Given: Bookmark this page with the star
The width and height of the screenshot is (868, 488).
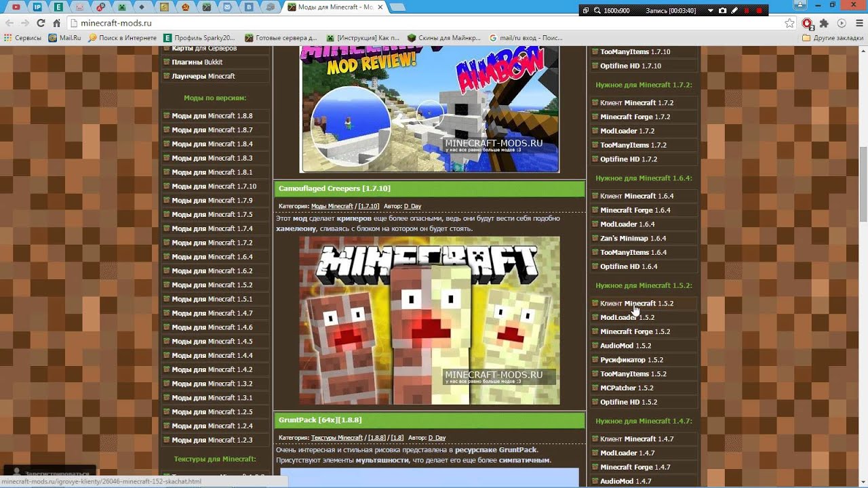Looking at the screenshot, I should pyautogui.click(x=789, y=23).
